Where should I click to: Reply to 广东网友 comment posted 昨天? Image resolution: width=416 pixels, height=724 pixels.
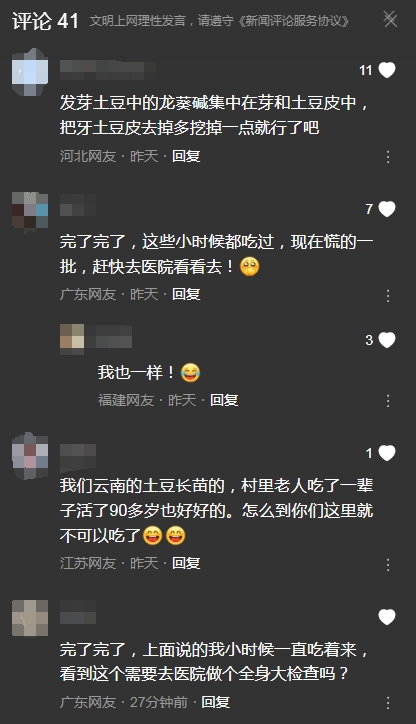tap(186, 294)
